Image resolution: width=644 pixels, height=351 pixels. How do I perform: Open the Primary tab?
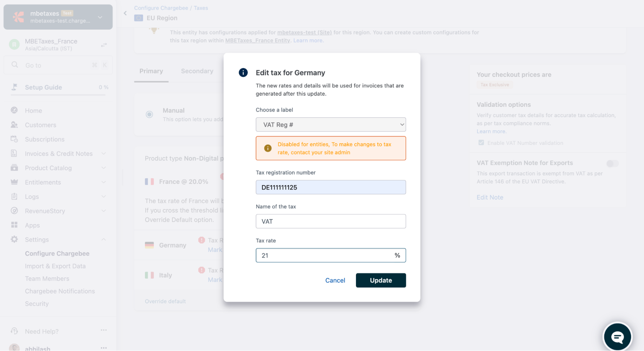coord(151,71)
